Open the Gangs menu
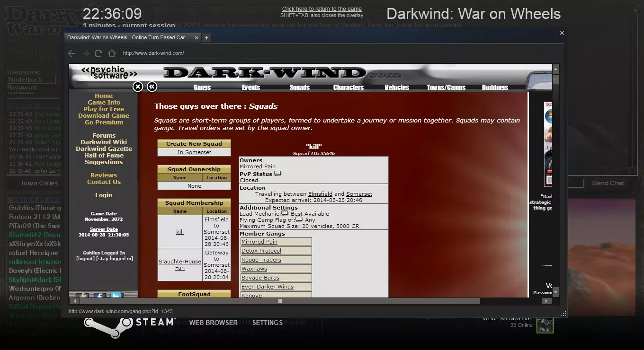Screen dimensions: 644x350 202,87
